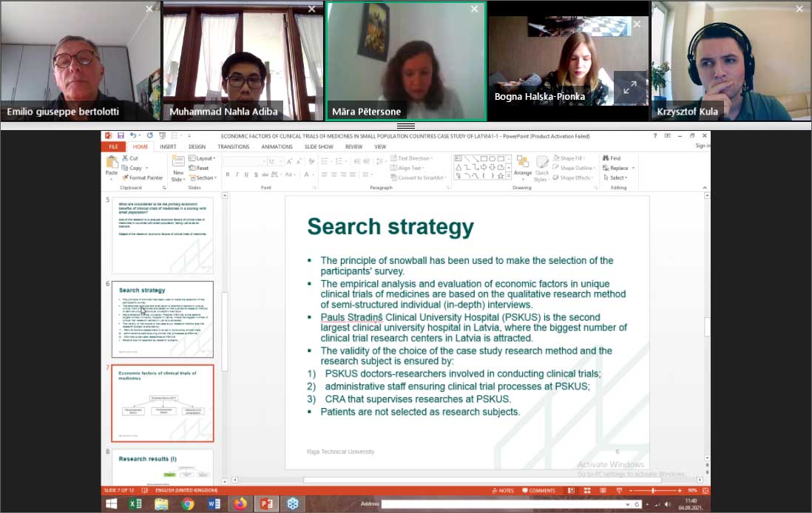The image size is (812, 513).
Task: Switch to Slide Sorter view
Action: tap(586, 490)
